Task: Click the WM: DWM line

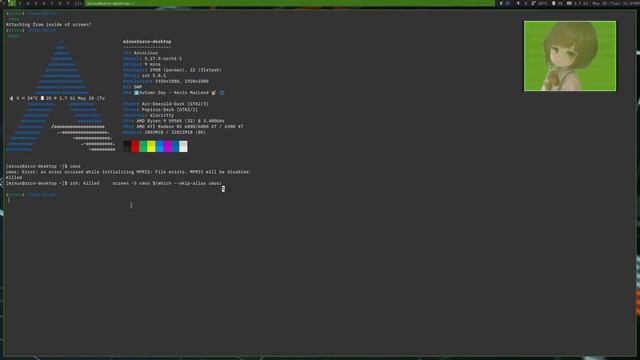Action: coord(132,87)
